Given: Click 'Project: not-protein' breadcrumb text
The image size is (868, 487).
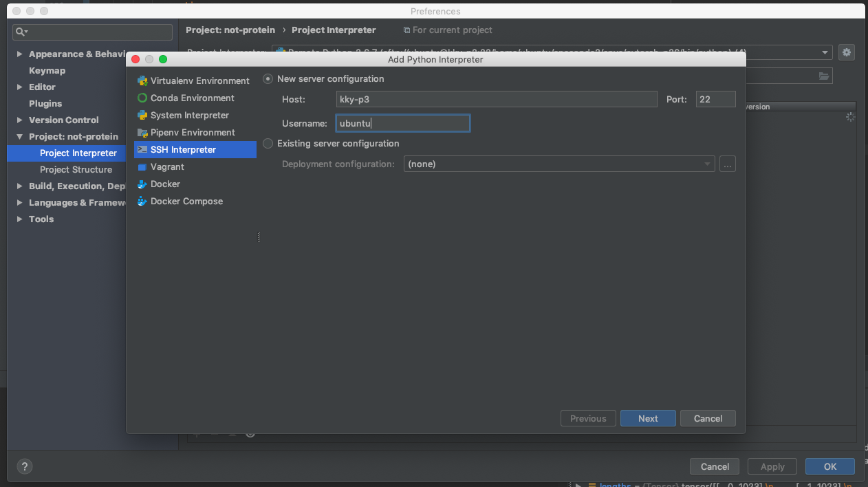Looking at the screenshot, I should 230,30.
